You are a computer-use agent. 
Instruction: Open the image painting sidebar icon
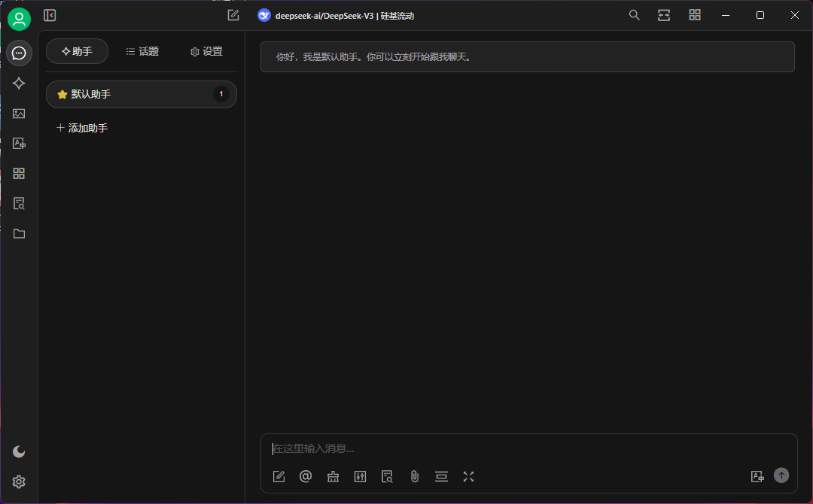click(x=19, y=114)
